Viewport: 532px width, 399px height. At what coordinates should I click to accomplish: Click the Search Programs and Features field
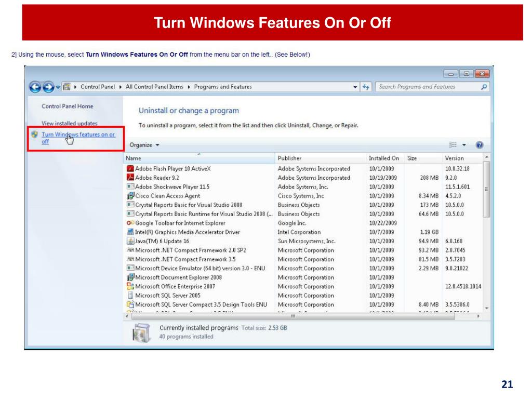point(432,87)
